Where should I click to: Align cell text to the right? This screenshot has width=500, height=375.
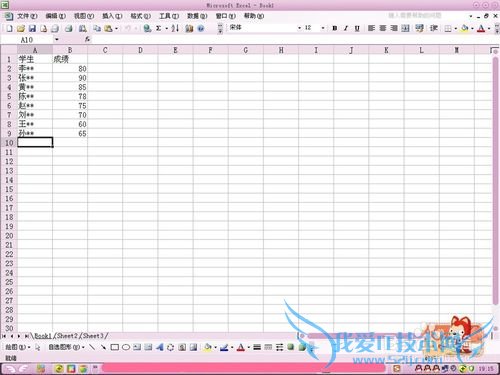394,28
